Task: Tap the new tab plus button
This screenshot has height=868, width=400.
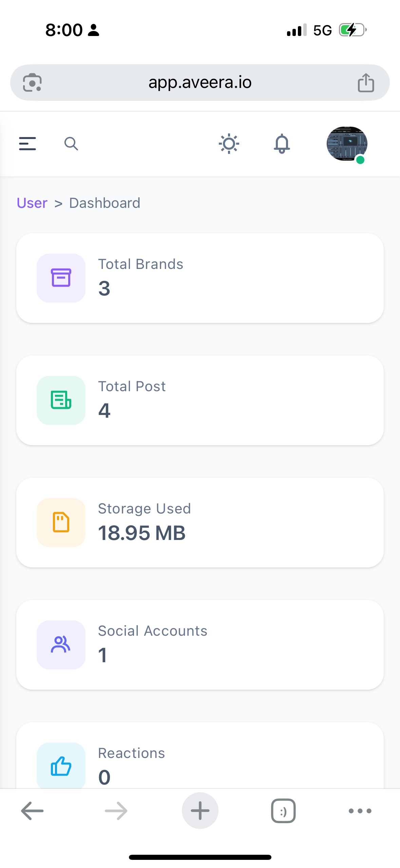Action: pos(200,811)
